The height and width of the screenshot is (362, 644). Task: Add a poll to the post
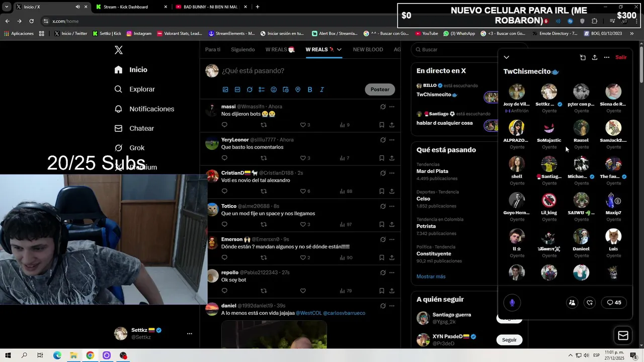[x=262, y=89]
